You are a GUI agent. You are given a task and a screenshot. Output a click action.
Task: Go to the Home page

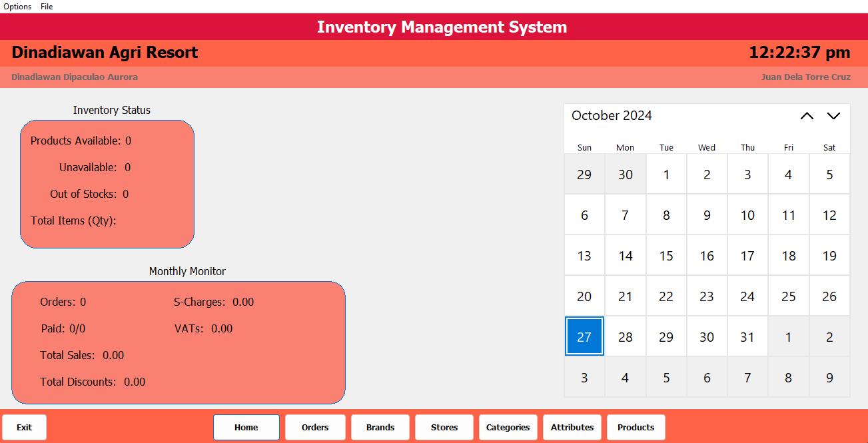246,427
